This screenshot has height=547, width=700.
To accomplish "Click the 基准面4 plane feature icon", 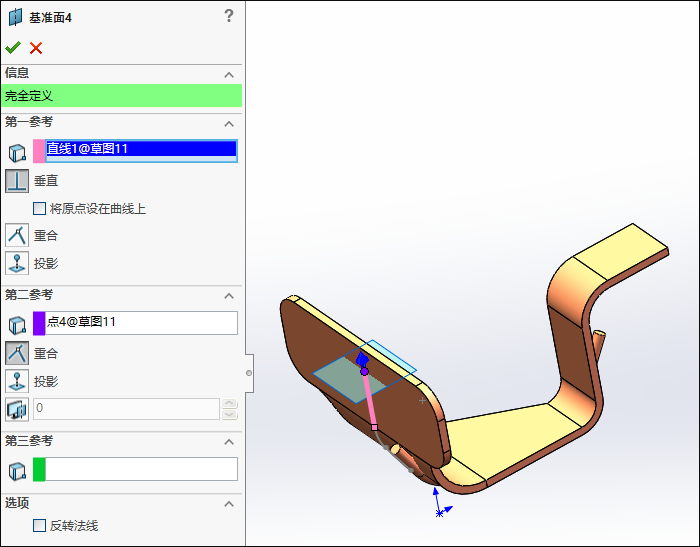I will [x=15, y=17].
